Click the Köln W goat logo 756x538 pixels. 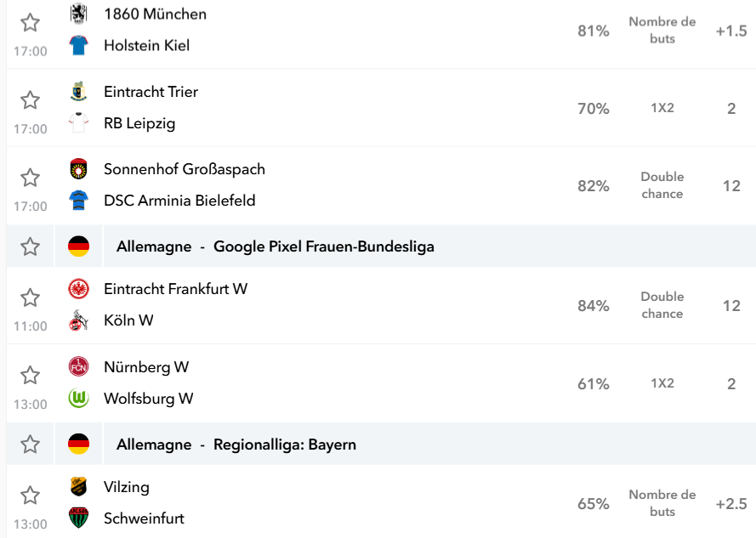[78, 320]
